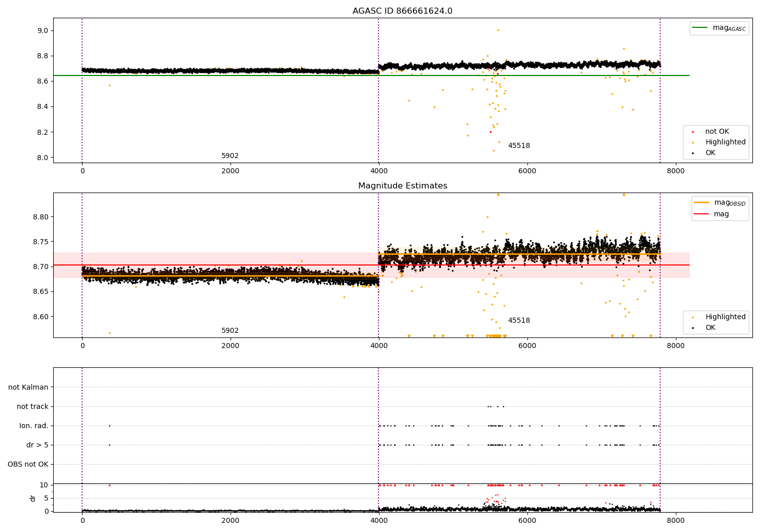Click the 8.70 y-axis tick label
760x532 pixels.
click(x=41, y=267)
